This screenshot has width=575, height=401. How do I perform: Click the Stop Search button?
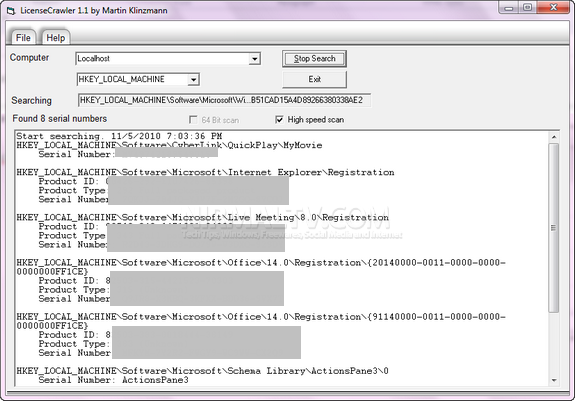[314, 59]
